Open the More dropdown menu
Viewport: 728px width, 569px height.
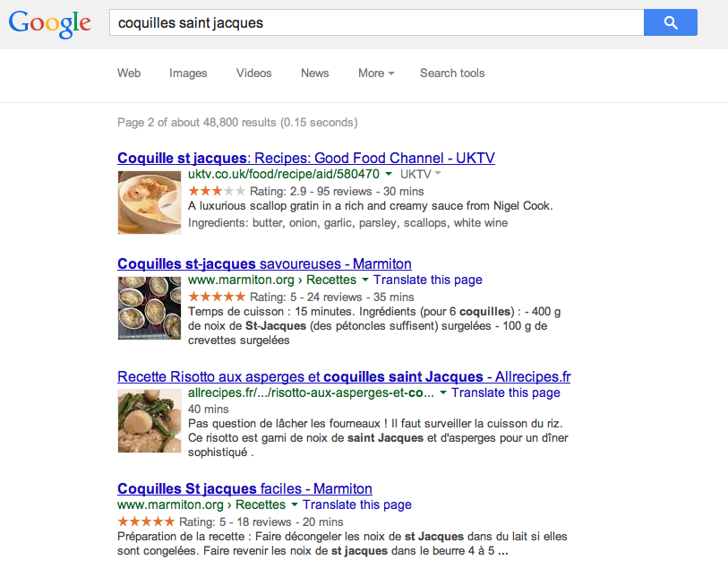(376, 73)
